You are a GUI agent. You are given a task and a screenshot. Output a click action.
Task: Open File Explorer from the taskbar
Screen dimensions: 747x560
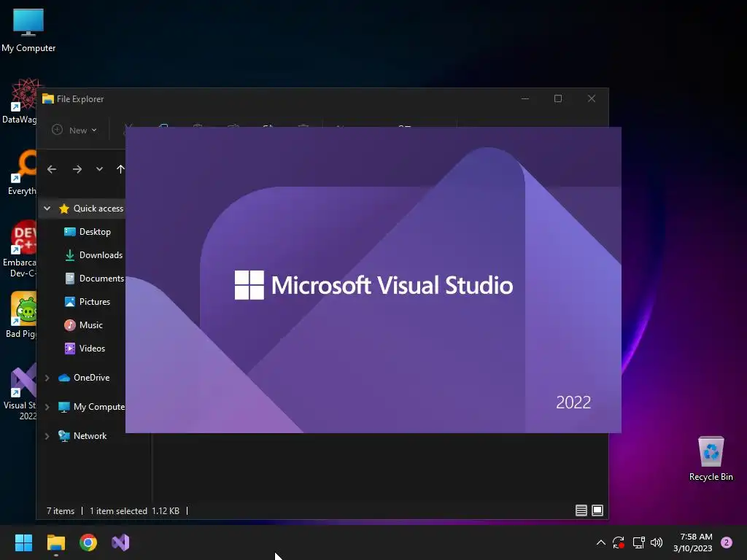pyautogui.click(x=55, y=542)
